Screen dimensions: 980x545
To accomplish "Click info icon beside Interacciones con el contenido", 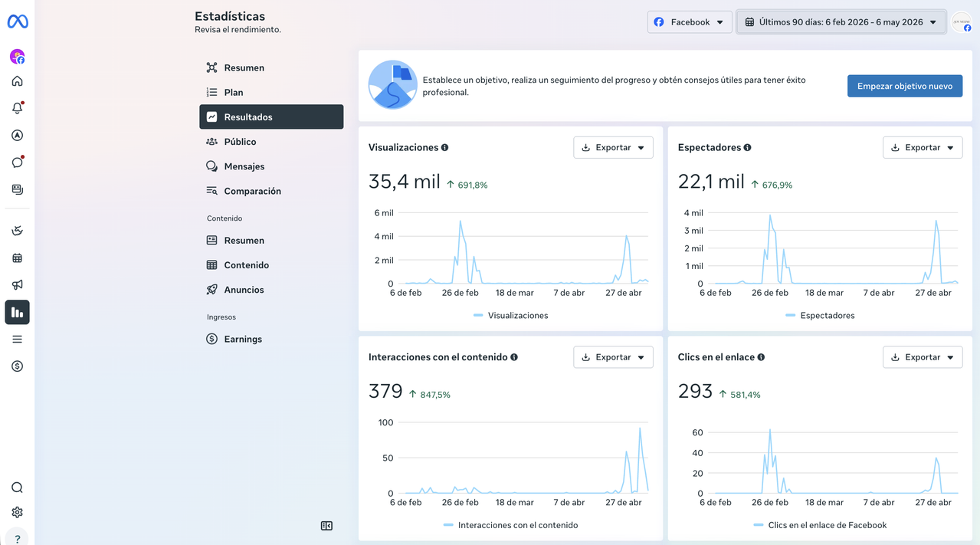I will click(x=514, y=357).
